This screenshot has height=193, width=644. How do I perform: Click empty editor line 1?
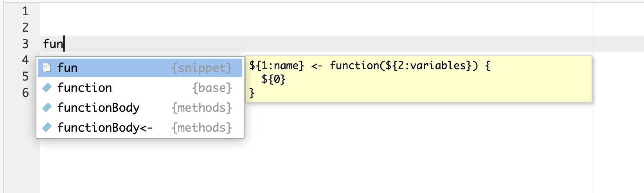317,11
